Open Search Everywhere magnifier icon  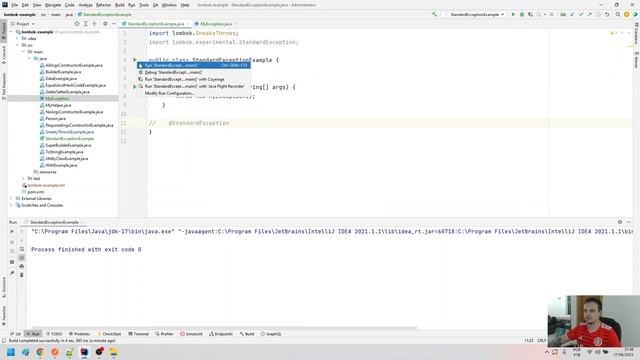click(x=618, y=14)
